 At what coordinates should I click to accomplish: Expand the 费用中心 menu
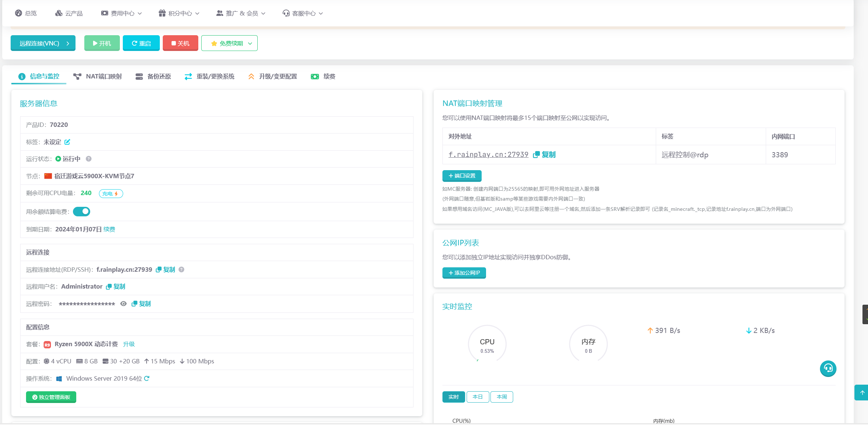coord(121,13)
